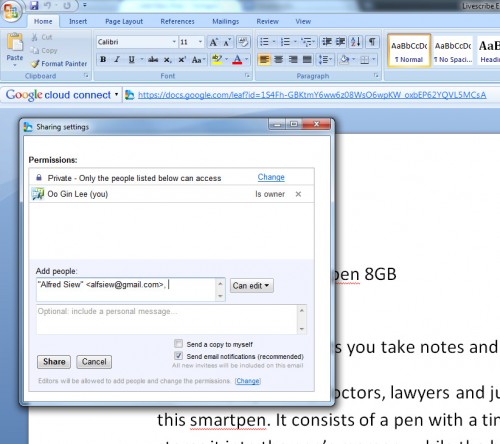
Task: Open the font name dropdown
Action: [174, 42]
